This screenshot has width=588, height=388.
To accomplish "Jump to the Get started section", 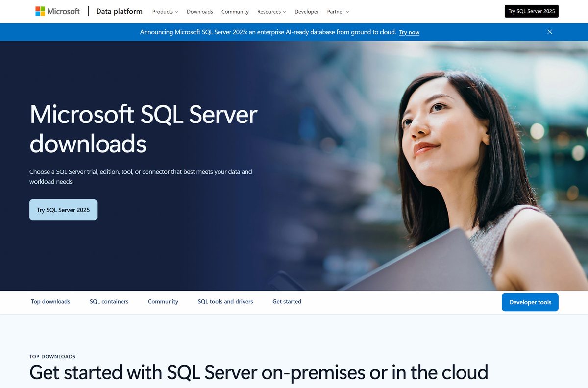I will point(287,302).
